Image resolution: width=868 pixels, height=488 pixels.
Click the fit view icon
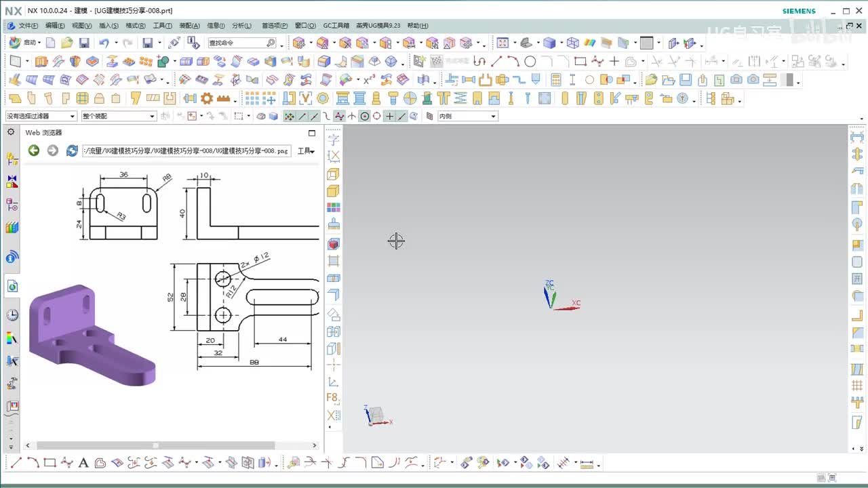(x=502, y=43)
